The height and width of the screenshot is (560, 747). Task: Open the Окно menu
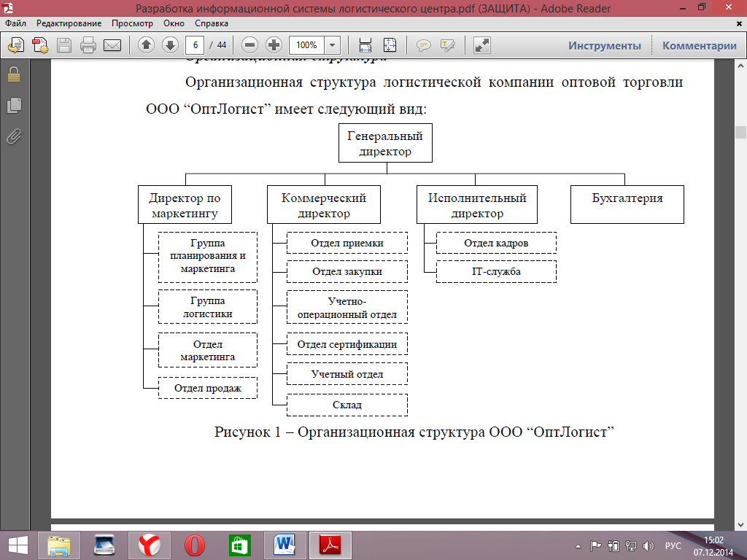click(x=174, y=23)
